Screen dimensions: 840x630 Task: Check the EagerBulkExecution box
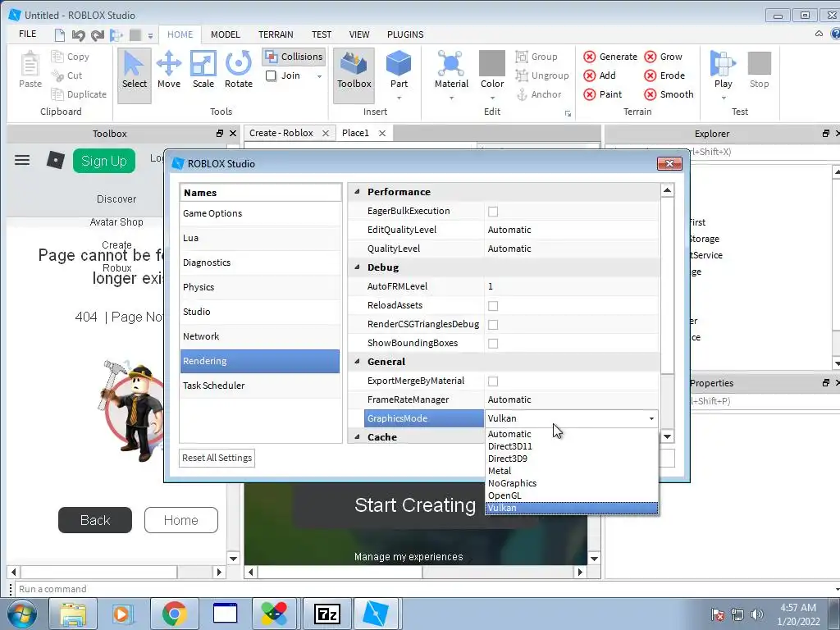493,212
